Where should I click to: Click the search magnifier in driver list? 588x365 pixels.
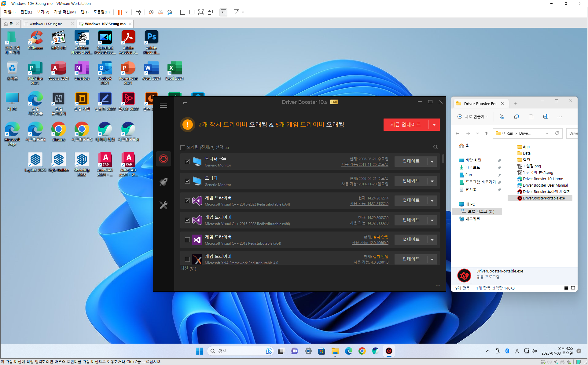tap(435, 147)
